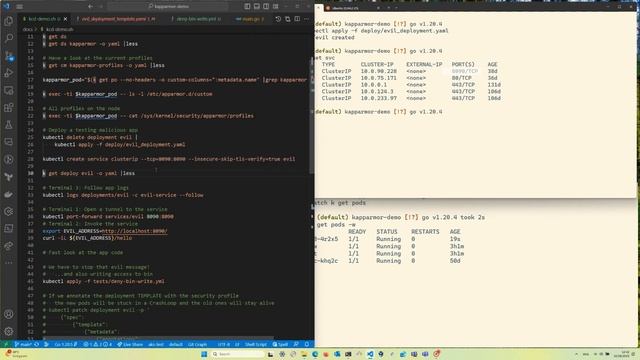
Task: Go back using the navigation arrow
Action: click(x=90, y=7)
